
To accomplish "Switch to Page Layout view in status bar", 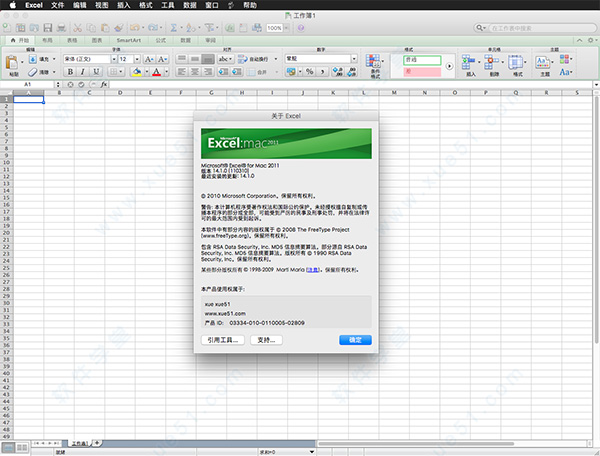I will tap(22, 447).
